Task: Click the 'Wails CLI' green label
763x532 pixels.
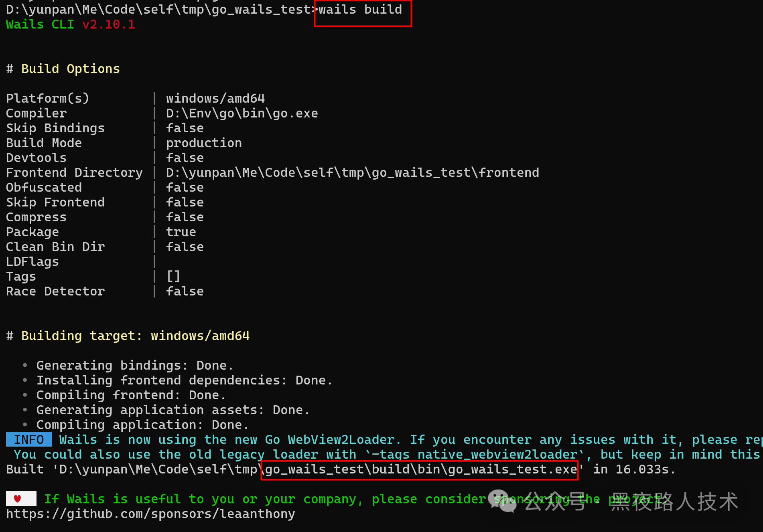Action: [x=40, y=24]
